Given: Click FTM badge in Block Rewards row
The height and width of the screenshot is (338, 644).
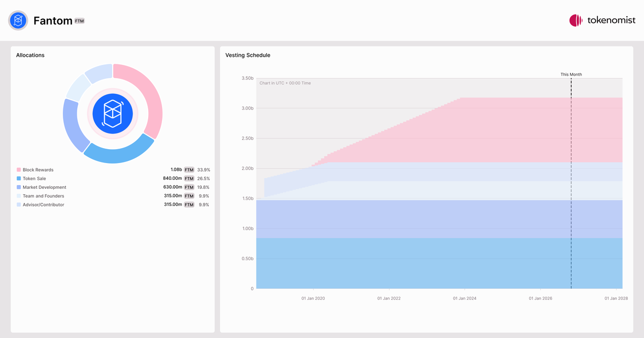Looking at the screenshot, I should coord(189,170).
